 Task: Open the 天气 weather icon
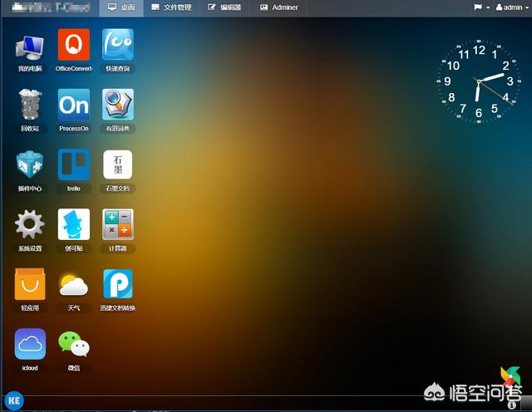74,286
